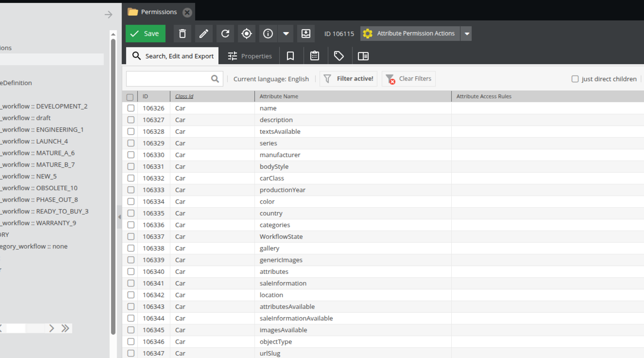Click the saleInformationAvailable cell
Image resolution: width=644 pixels, height=358 pixels.
click(353, 318)
